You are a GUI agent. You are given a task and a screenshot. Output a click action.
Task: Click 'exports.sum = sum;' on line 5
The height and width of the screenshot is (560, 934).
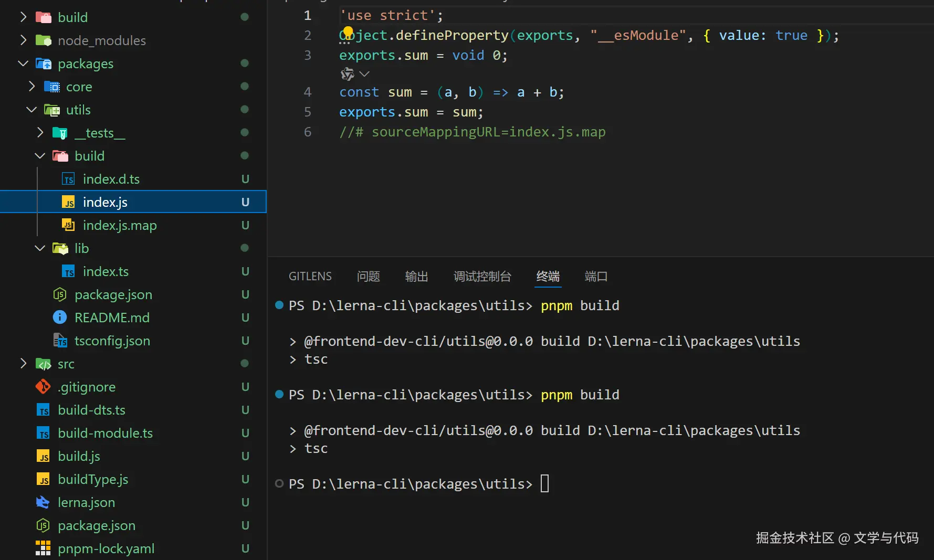tap(411, 112)
